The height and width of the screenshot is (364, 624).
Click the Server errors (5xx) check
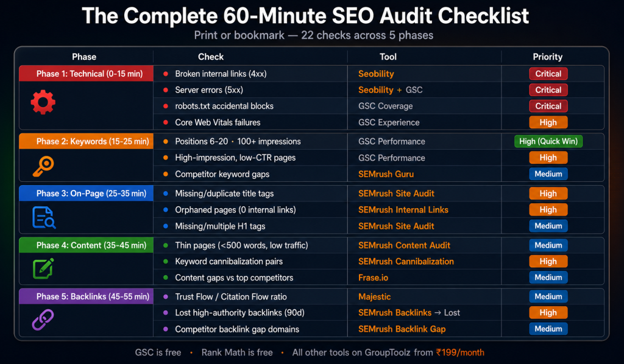[x=209, y=90]
